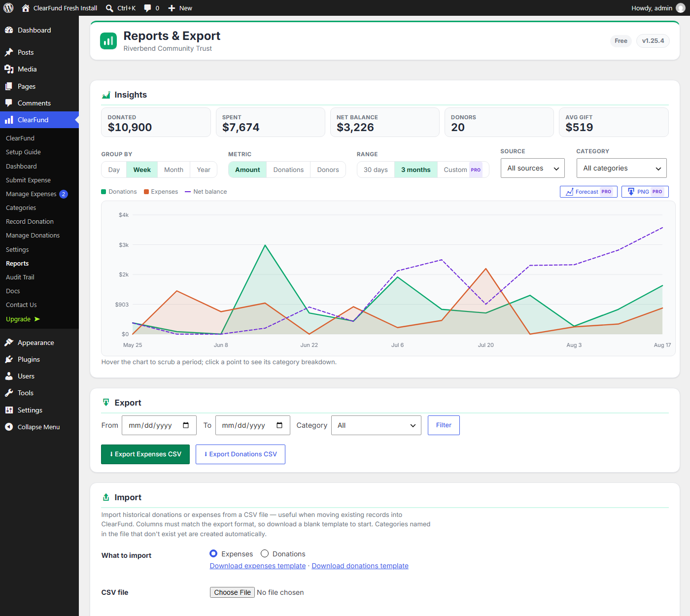Click the Media icon in sidebar
Screen dimensions: 690x616
9,69
